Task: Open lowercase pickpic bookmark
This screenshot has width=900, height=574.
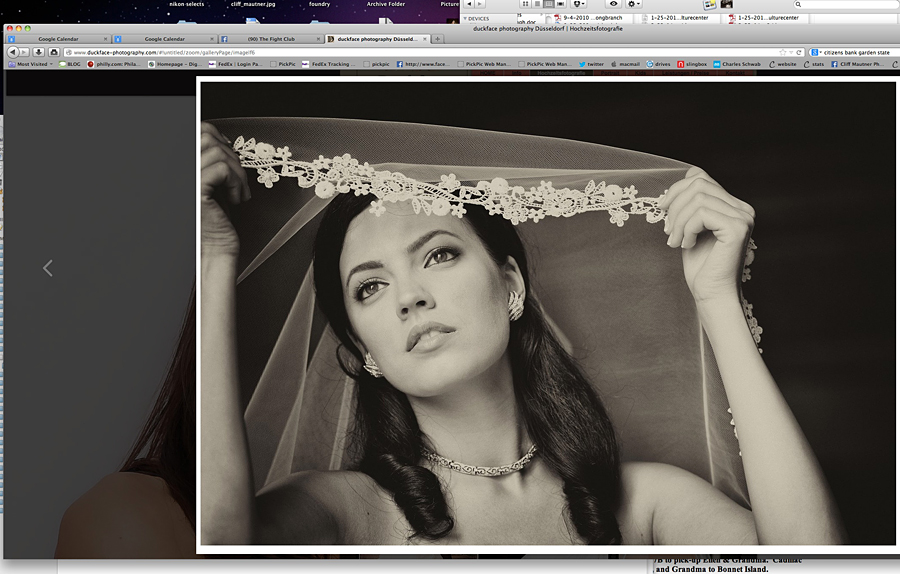Action: click(376, 64)
